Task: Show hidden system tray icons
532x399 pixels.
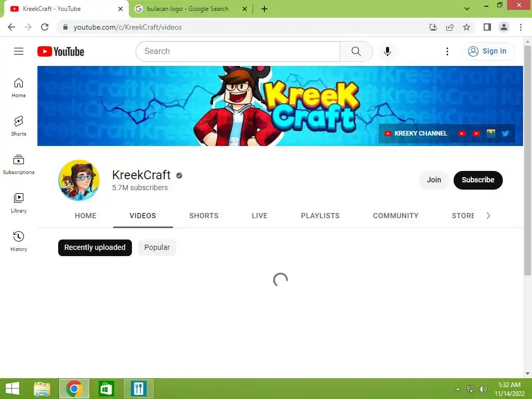Action: (x=458, y=389)
